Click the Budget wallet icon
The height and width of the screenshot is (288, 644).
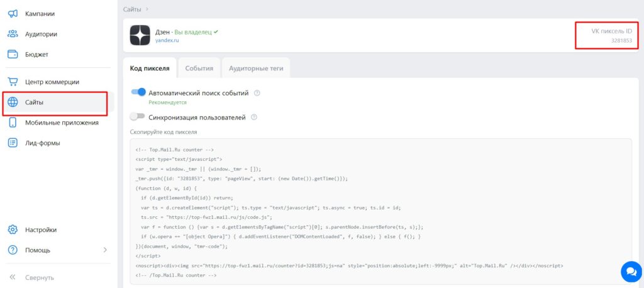13,54
